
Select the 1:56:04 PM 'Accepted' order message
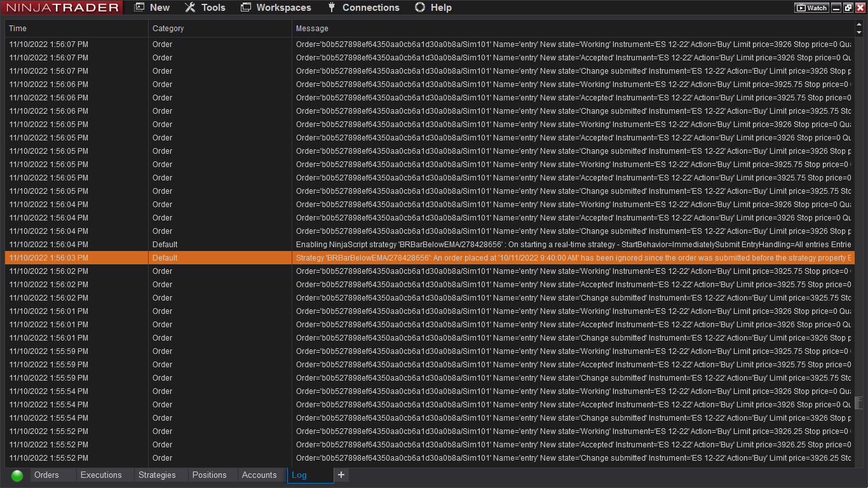click(573, 218)
